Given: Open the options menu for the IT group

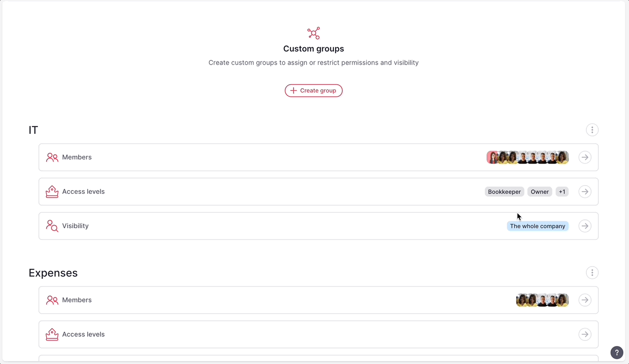Looking at the screenshot, I should [x=592, y=130].
